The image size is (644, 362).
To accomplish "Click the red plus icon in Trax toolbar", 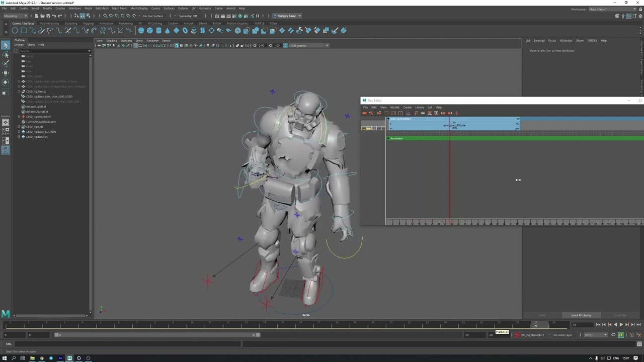I will [457, 113].
